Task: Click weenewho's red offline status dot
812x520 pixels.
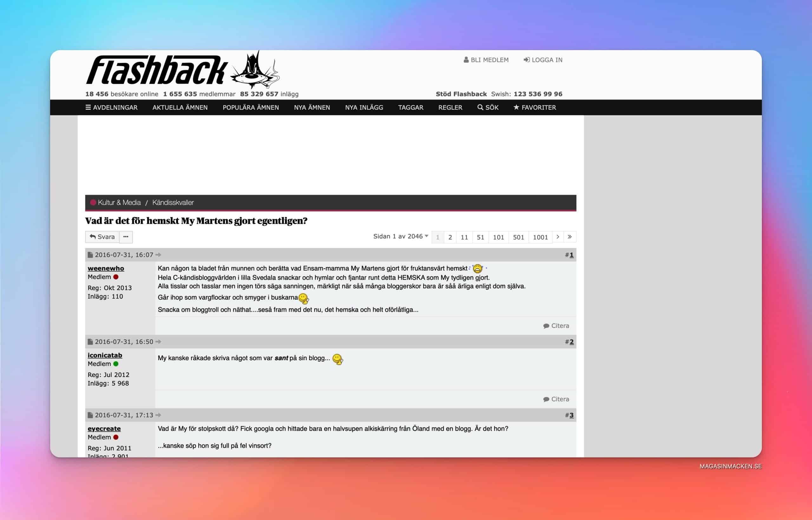Action: (x=116, y=277)
